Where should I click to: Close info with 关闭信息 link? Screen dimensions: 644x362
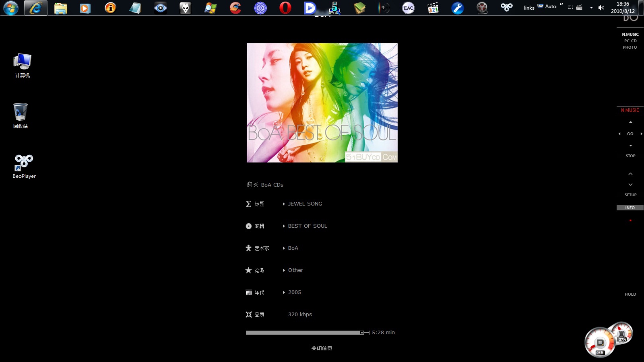click(322, 348)
